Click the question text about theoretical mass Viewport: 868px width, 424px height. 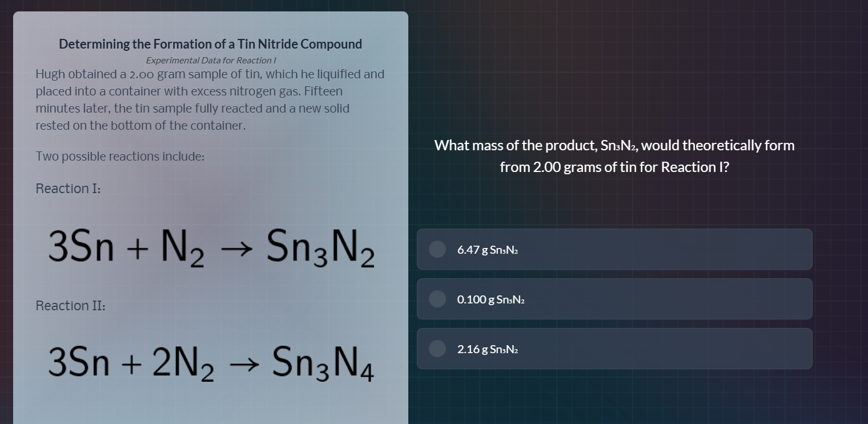point(614,155)
